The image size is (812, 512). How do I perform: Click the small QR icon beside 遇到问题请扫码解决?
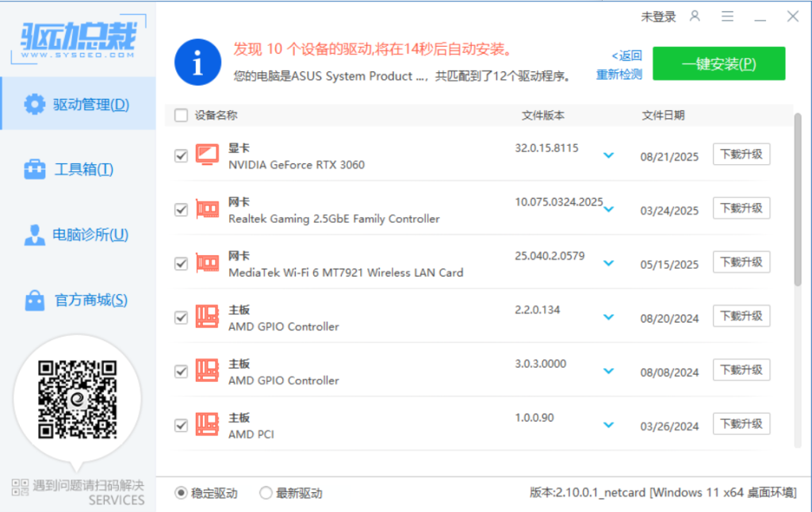(x=20, y=487)
